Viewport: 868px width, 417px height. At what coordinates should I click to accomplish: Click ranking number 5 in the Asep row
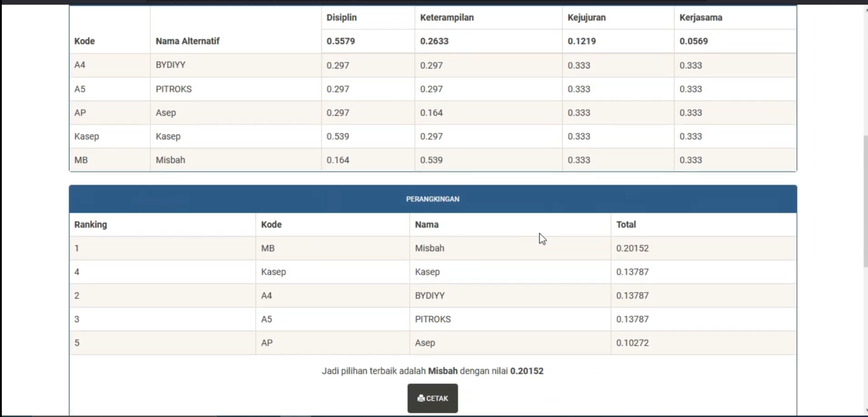click(77, 343)
